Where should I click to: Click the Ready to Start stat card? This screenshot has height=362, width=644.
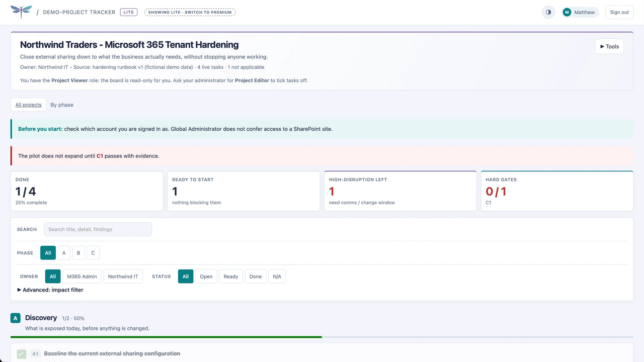[244, 191]
